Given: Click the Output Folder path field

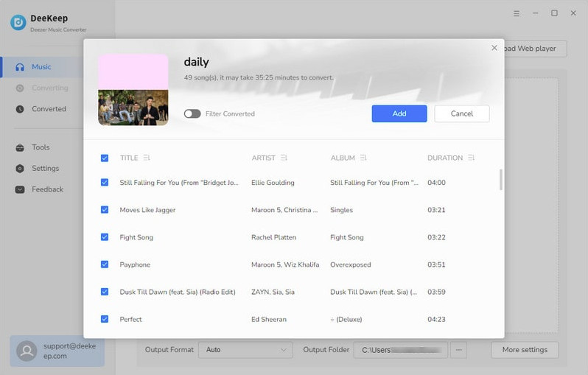Looking at the screenshot, I should [401, 350].
